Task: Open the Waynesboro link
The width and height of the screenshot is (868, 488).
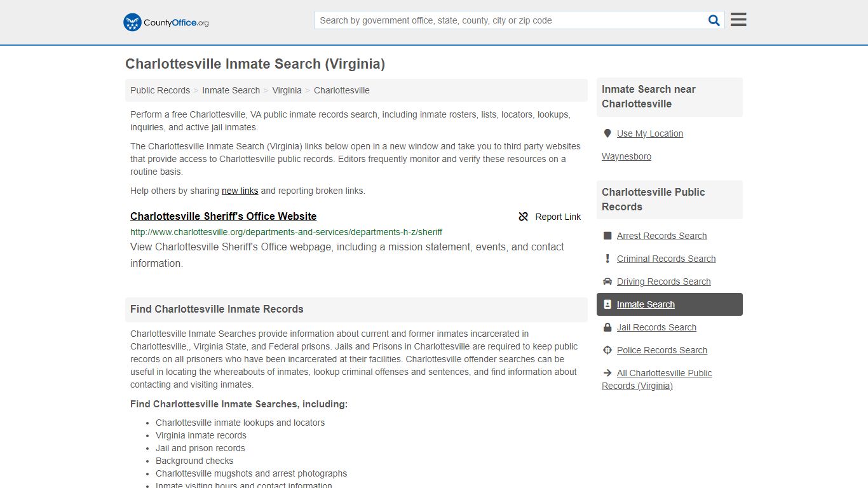Action: coord(627,156)
